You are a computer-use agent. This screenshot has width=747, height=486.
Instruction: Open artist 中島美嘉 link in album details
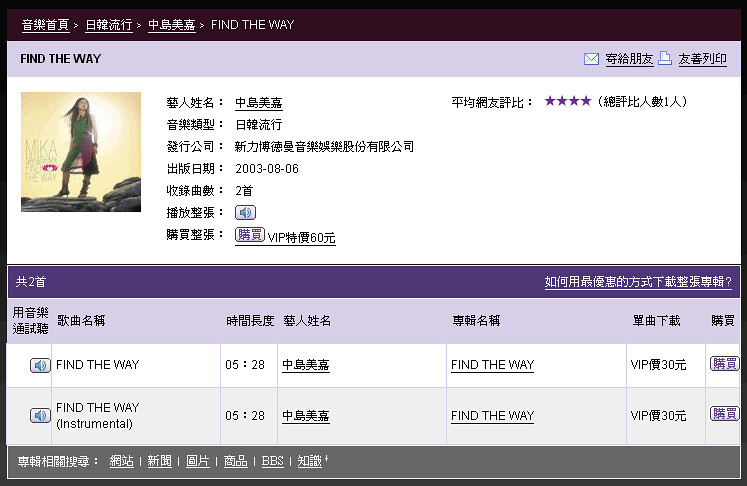pos(258,103)
